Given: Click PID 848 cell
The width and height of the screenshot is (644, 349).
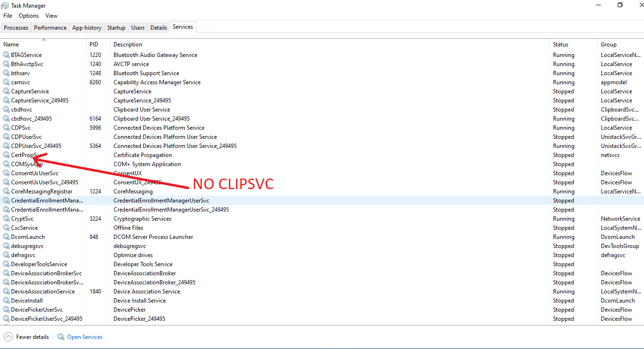Looking at the screenshot, I should [x=94, y=237].
